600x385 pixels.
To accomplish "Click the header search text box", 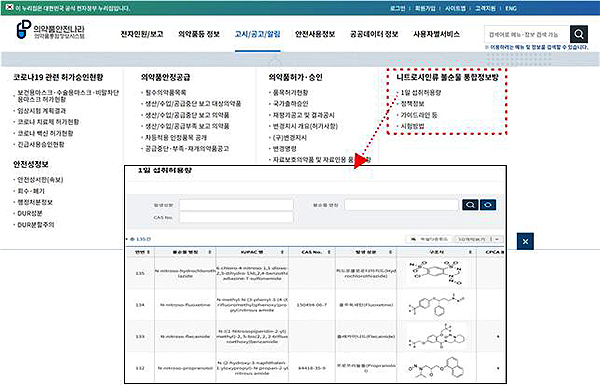I will point(527,34).
